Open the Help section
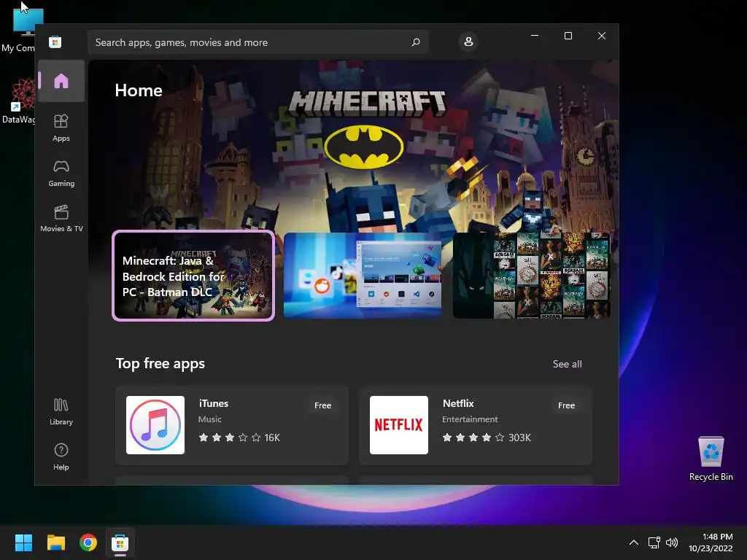 pos(61,456)
